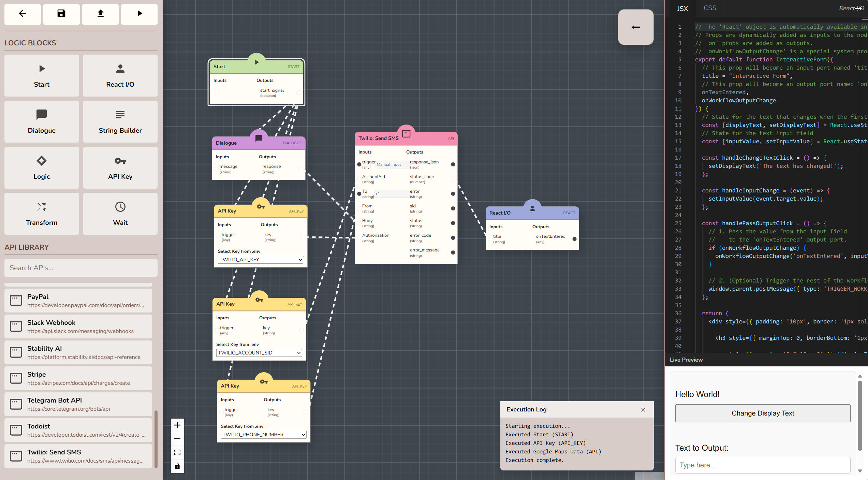Close the Execution Log panel
This screenshot has height=480, width=868.
pyautogui.click(x=643, y=410)
